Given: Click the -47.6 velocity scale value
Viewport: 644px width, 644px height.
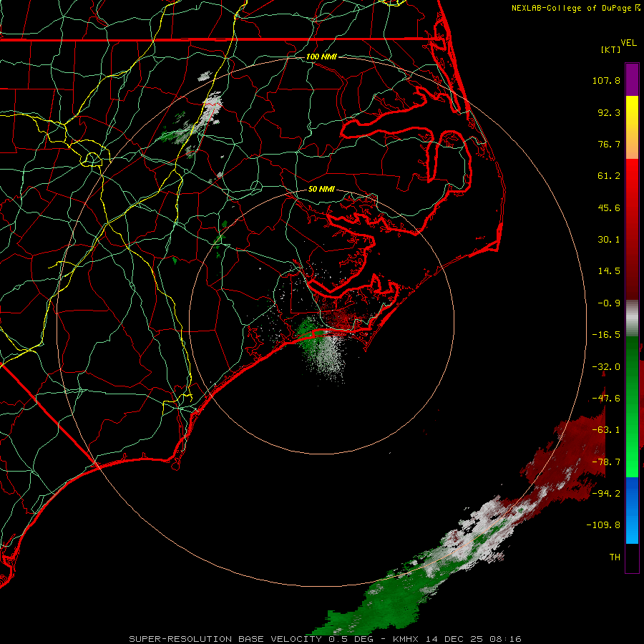Looking at the screenshot, I should [x=606, y=399].
